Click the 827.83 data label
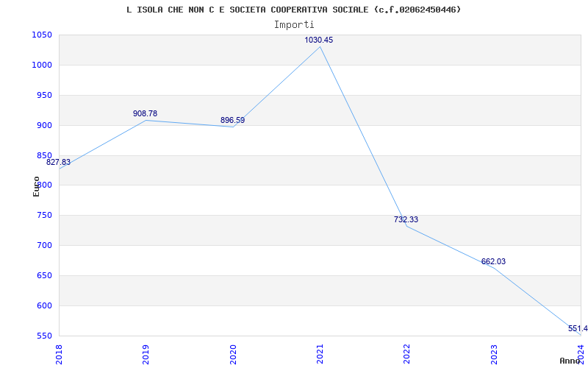588x368 pixels. pos(58,162)
